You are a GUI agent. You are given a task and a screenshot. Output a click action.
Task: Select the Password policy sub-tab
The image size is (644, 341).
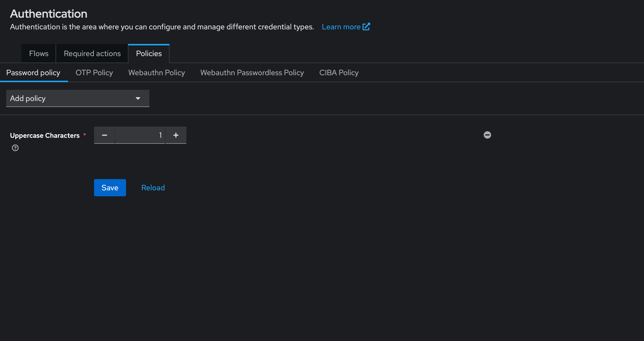tap(33, 73)
